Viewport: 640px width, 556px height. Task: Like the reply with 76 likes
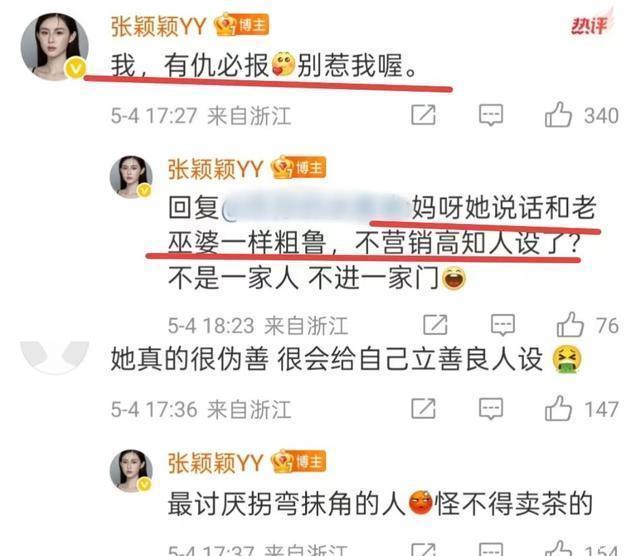coord(570,325)
